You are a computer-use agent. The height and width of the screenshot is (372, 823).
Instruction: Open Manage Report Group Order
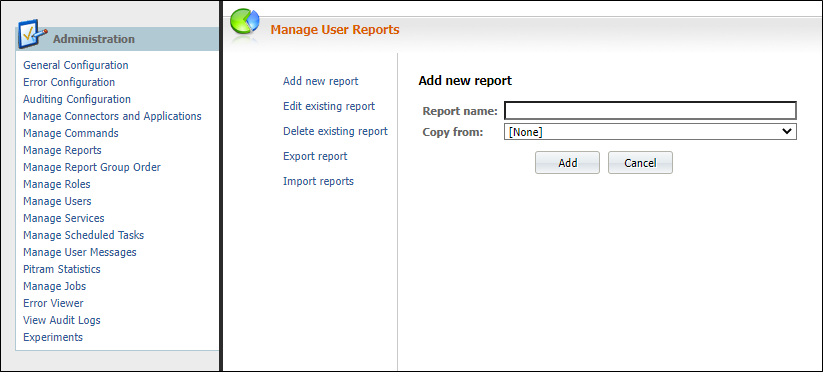(x=92, y=167)
